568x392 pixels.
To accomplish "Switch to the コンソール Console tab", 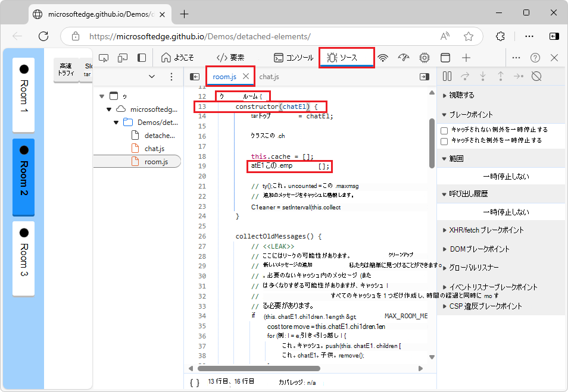I will 294,58.
